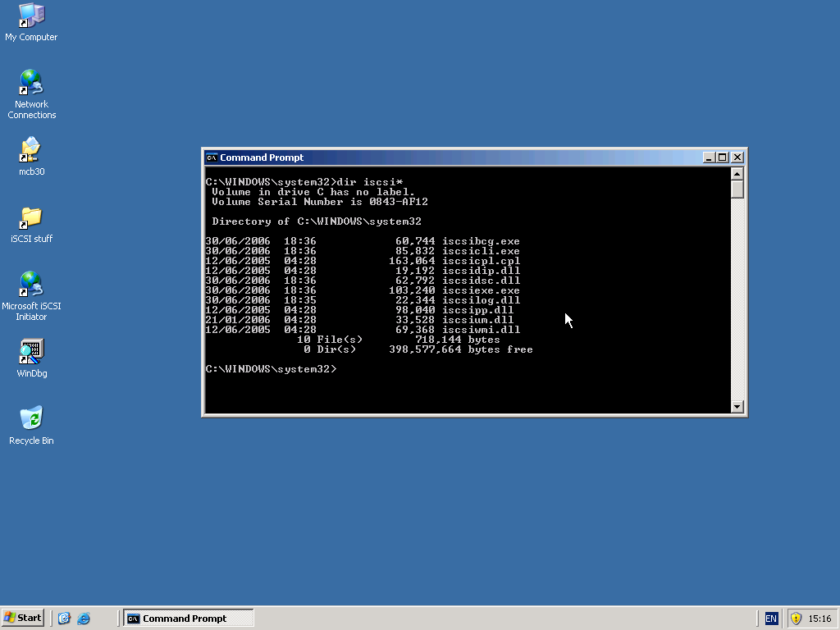Select the Recycle Bin icon
Viewport: 840px width, 630px height.
[x=31, y=426]
